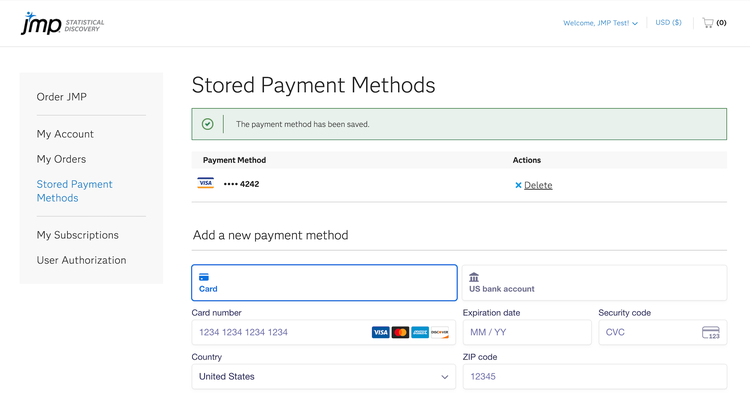Click the Mastercard brand icon
Image resolution: width=750 pixels, height=414 pixels.
(x=400, y=332)
